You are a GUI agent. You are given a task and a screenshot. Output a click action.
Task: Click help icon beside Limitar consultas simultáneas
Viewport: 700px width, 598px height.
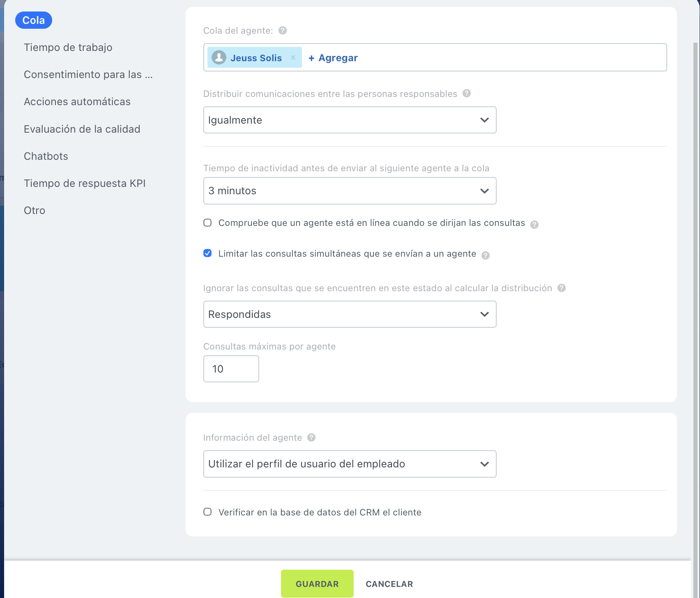coord(486,255)
